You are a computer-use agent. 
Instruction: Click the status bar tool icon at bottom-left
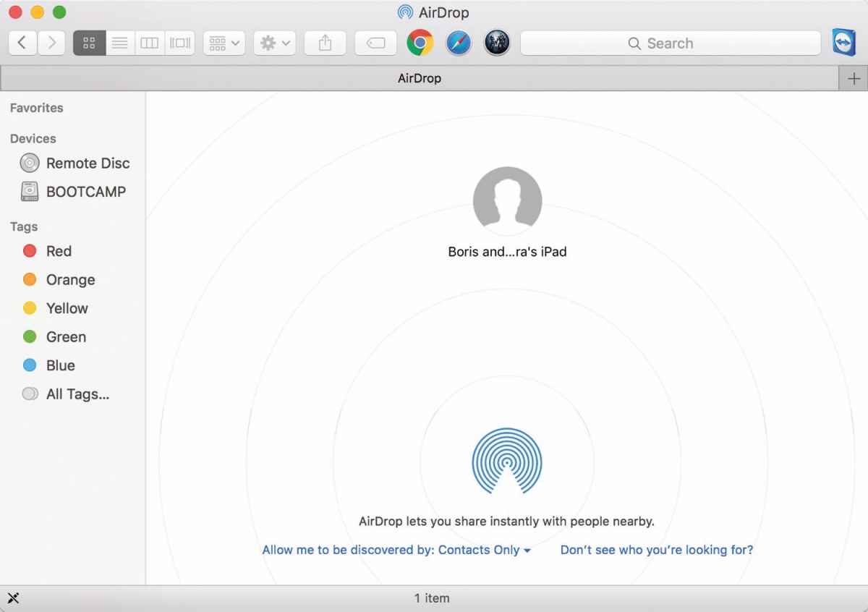(x=13, y=598)
